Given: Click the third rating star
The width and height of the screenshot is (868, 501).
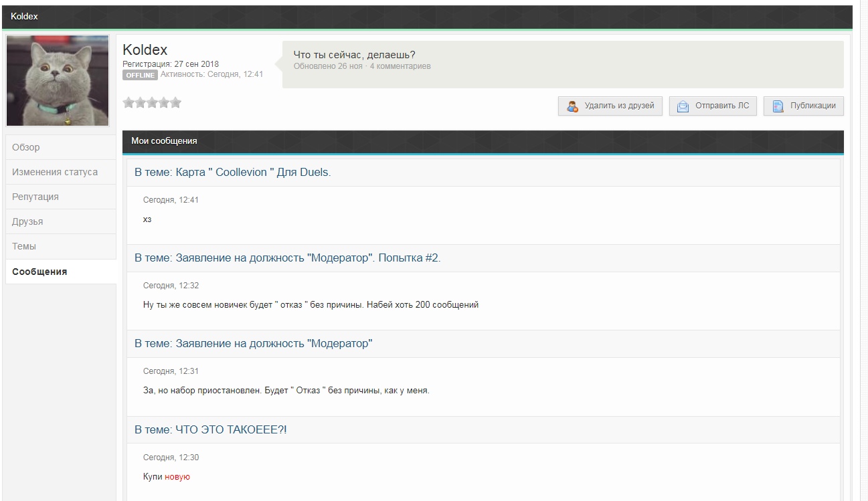Looking at the screenshot, I should pyautogui.click(x=152, y=102).
